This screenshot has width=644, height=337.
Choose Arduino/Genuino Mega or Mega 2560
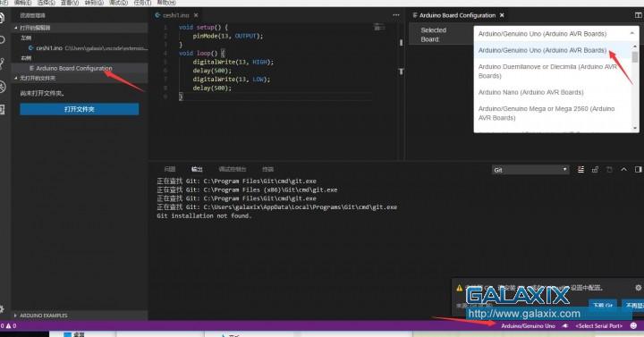(x=547, y=114)
